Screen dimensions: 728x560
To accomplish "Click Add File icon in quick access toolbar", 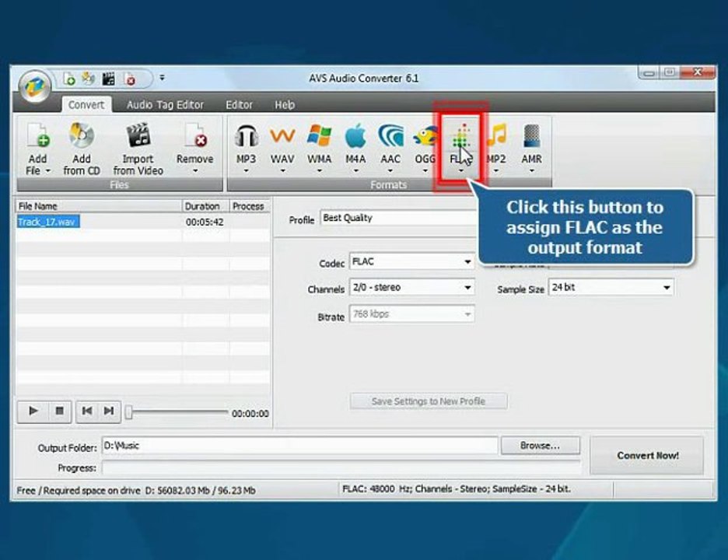I will click(68, 79).
